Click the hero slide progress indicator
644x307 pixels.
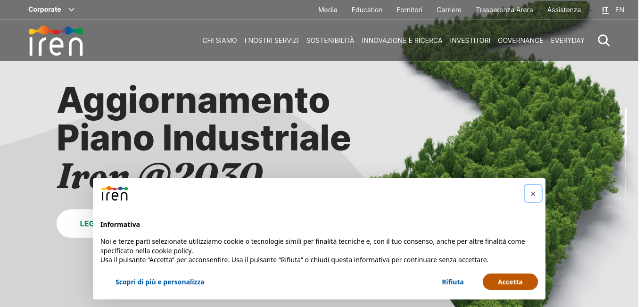626,153
